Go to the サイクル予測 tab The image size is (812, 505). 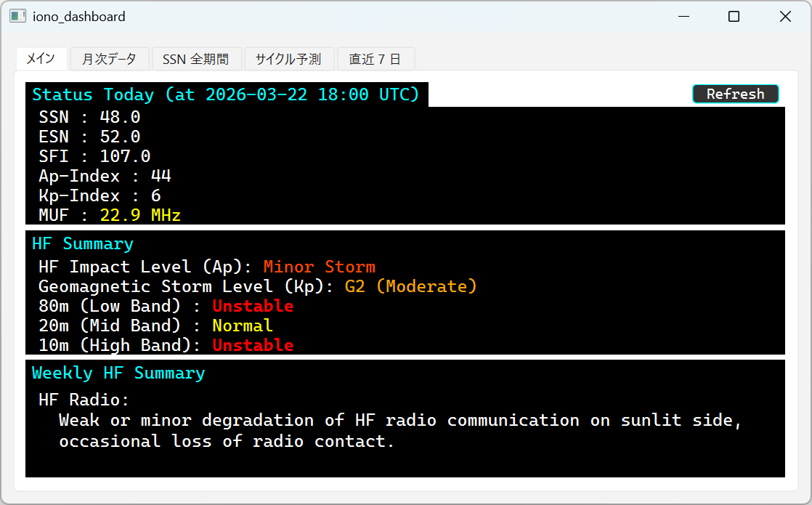pyautogui.click(x=288, y=60)
